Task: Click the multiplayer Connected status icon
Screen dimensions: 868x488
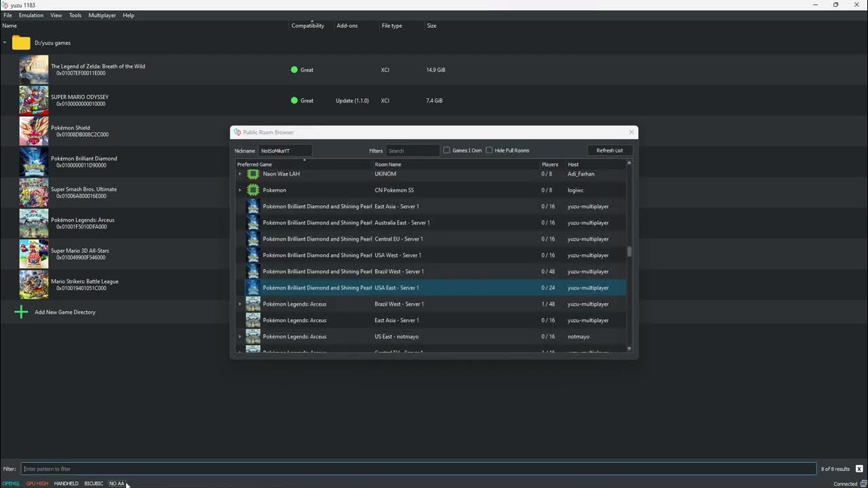Action: coord(863,483)
